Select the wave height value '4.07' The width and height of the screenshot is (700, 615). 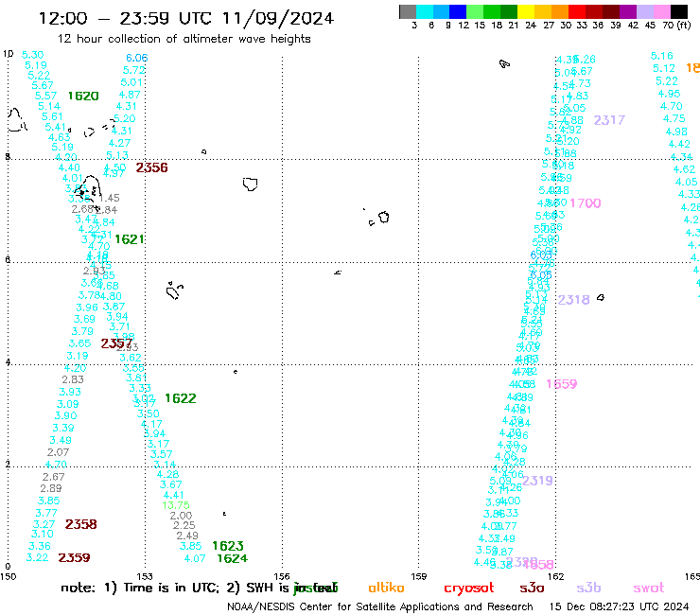point(195,558)
